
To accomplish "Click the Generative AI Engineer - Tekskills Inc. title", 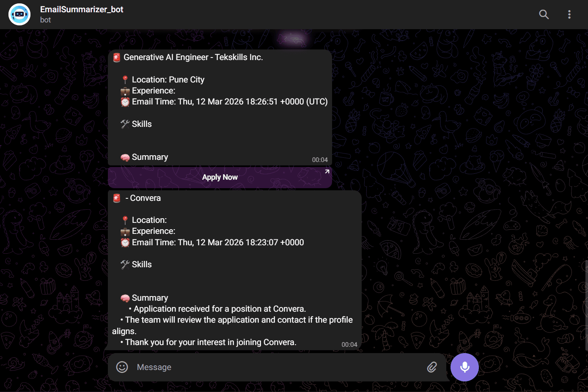I will tap(193, 58).
